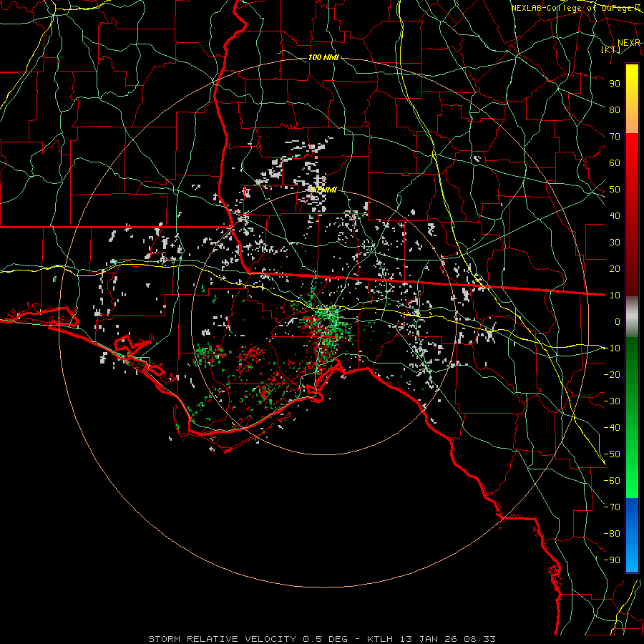Click the -30 value on velocity scale
Image resolution: width=644 pixels, height=644 pixels.
click(x=612, y=401)
